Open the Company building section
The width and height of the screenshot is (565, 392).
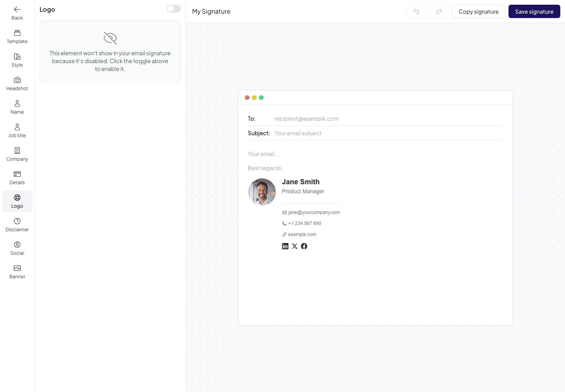pos(17,154)
